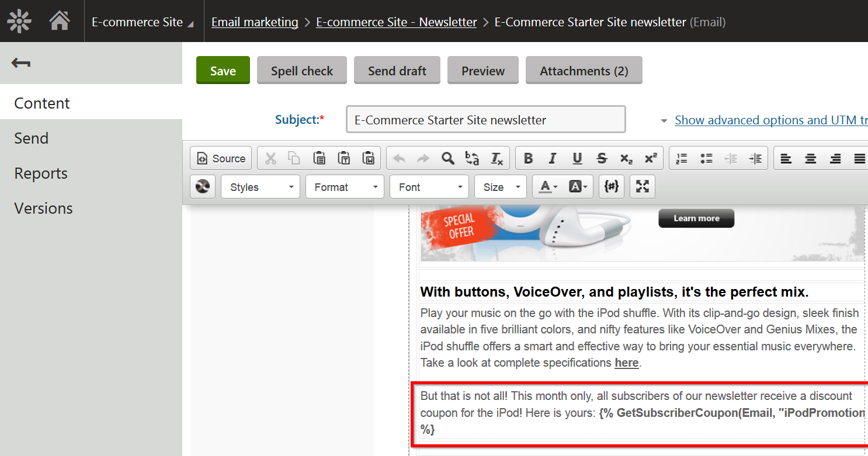Switch to the Versions tab
The image size is (868, 456).
[91, 208]
